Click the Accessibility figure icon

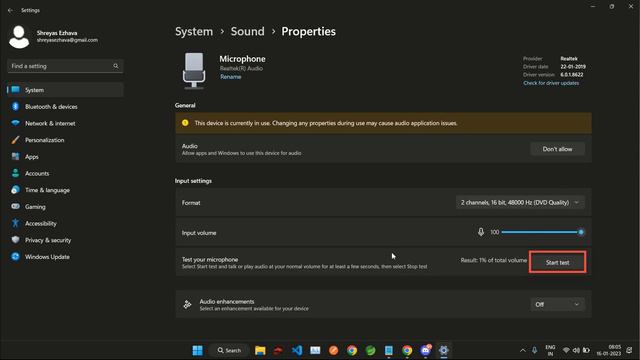(x=16, y=223)
